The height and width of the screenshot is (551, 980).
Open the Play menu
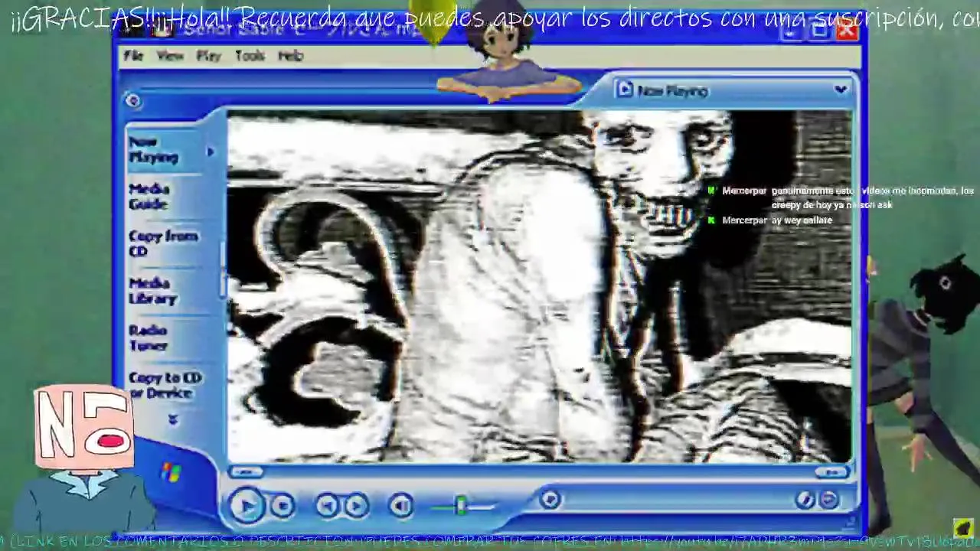click(208, 56)
